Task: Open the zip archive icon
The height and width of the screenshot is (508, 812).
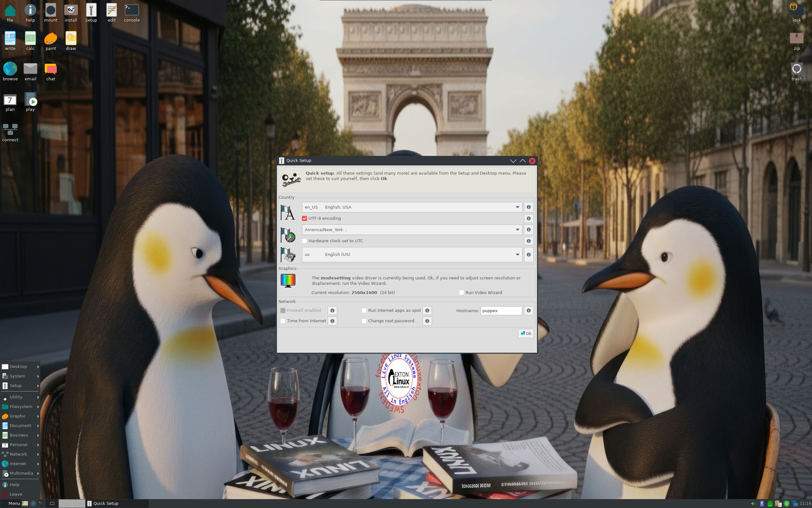Action: tap(796, 41)
